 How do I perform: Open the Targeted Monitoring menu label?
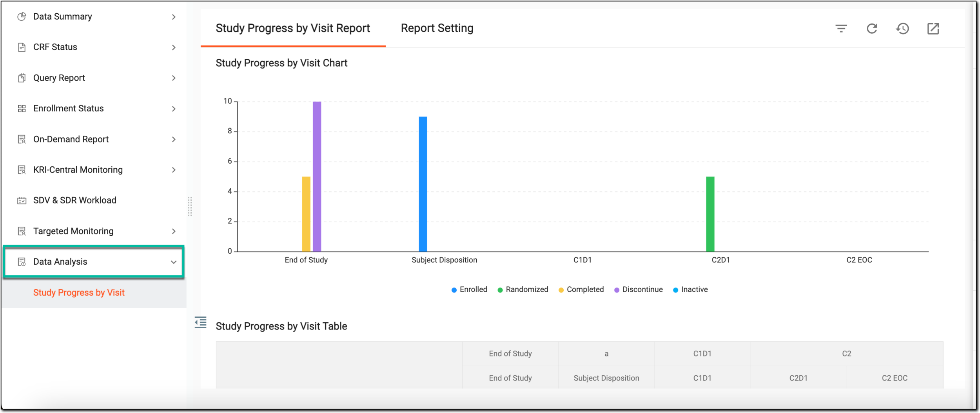73,231
